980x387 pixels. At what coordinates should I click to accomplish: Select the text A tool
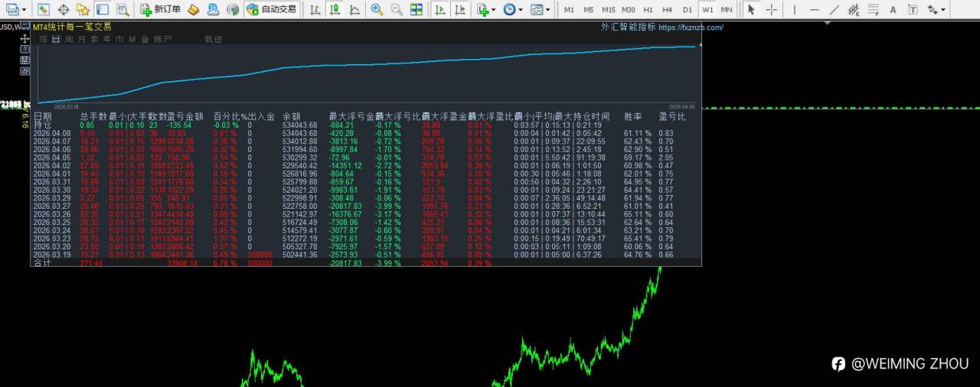point(893,9)
